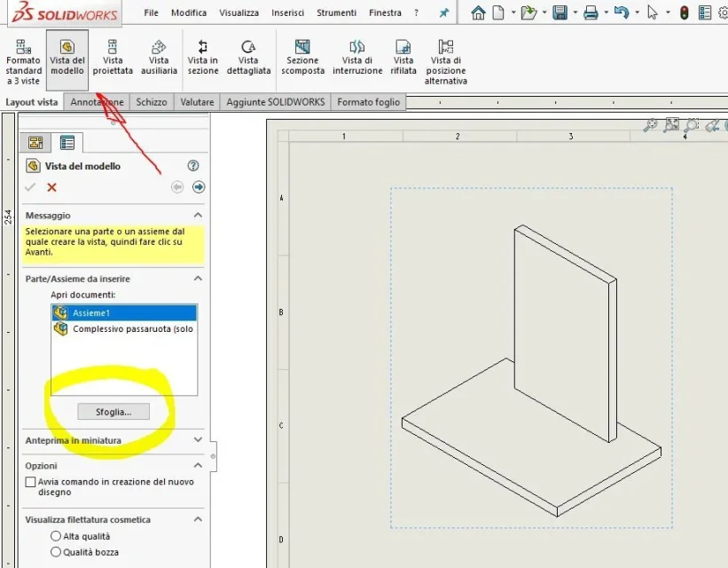Screen dimensions: 728x568
Task: Open Select tool dropdown arrow
Action: click(x=668, y=12)
